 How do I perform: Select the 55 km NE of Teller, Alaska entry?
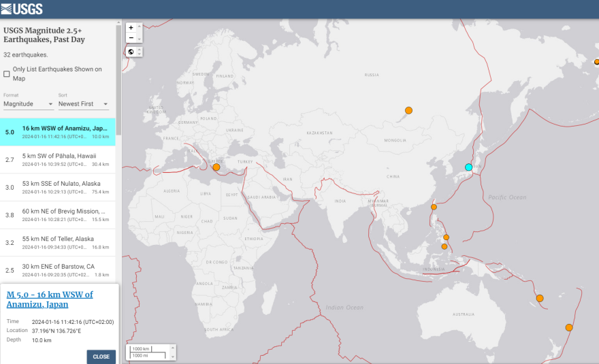point(58,242)
